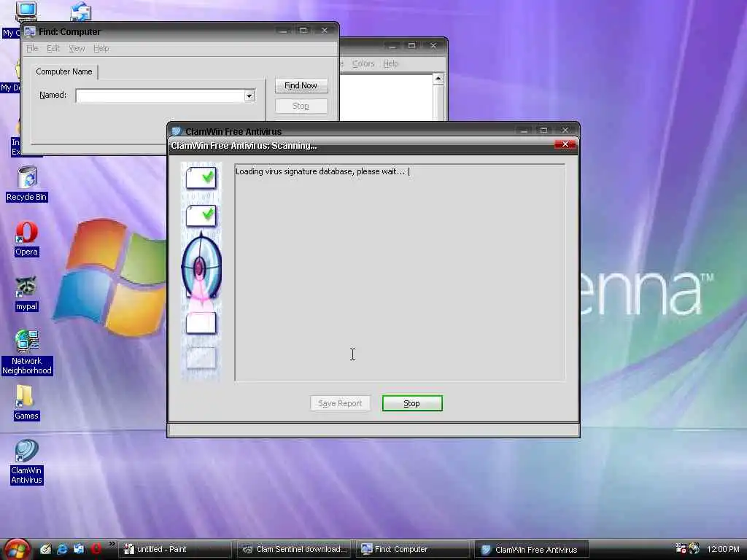747x560 pixels.
Task: Click the ClamWin main window title bar icon
Action: pyautogui.click(x=177, y=131)
